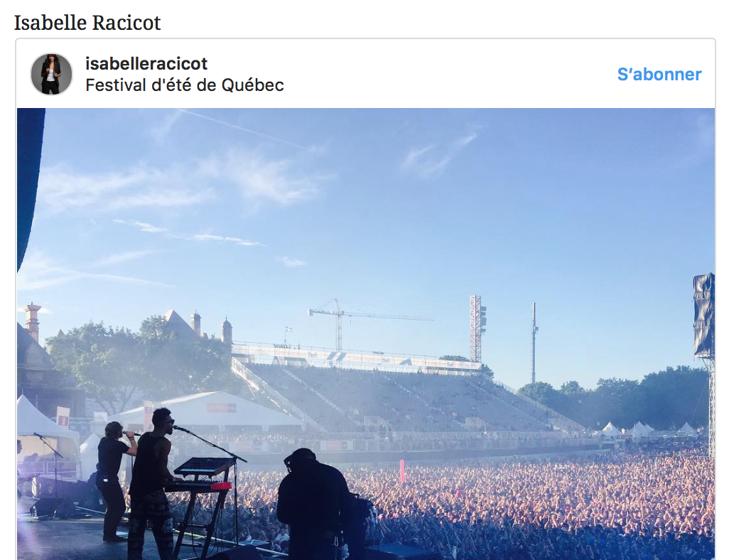Click the hanging speaker array at right
The image size is (729, 560).
703,316
